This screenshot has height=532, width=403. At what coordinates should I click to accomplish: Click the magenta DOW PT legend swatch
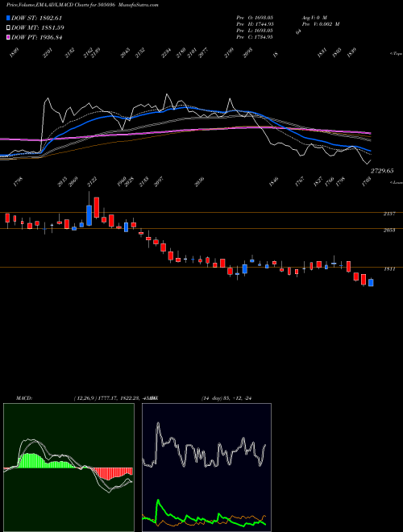pos(8,37)
